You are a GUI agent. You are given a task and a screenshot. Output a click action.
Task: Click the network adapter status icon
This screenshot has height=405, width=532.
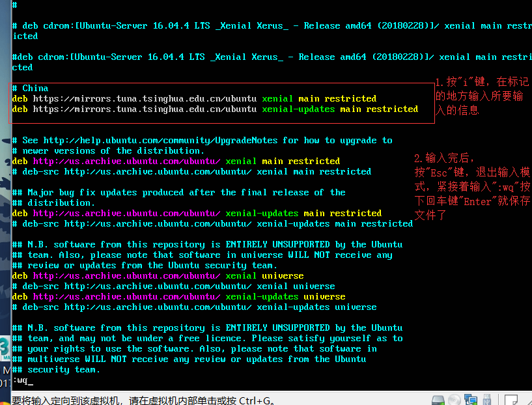(x=470, y=400)
